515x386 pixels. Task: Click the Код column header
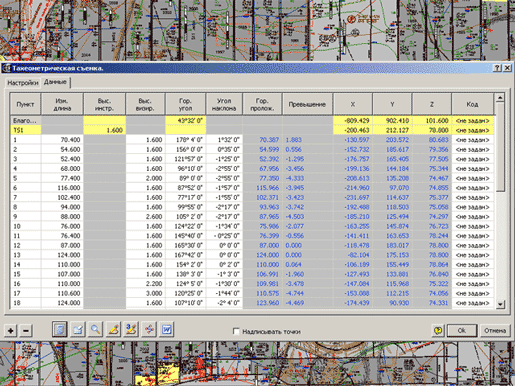(x=472, y=104)
